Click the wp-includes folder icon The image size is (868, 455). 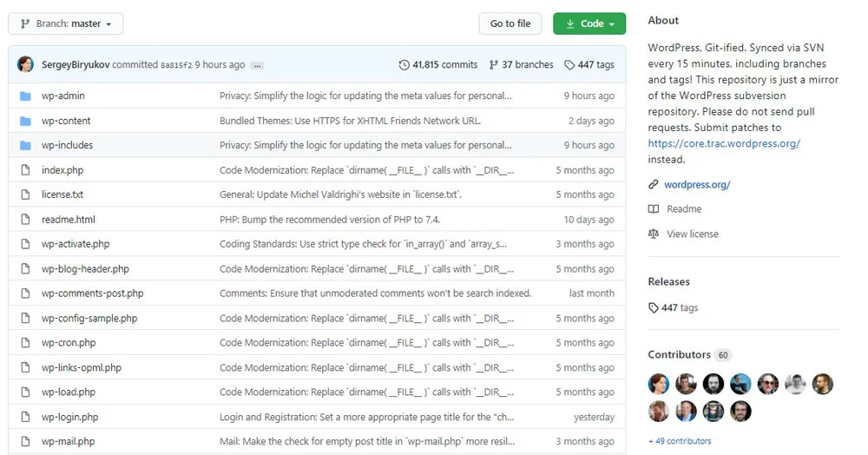[x=25, y=145]
